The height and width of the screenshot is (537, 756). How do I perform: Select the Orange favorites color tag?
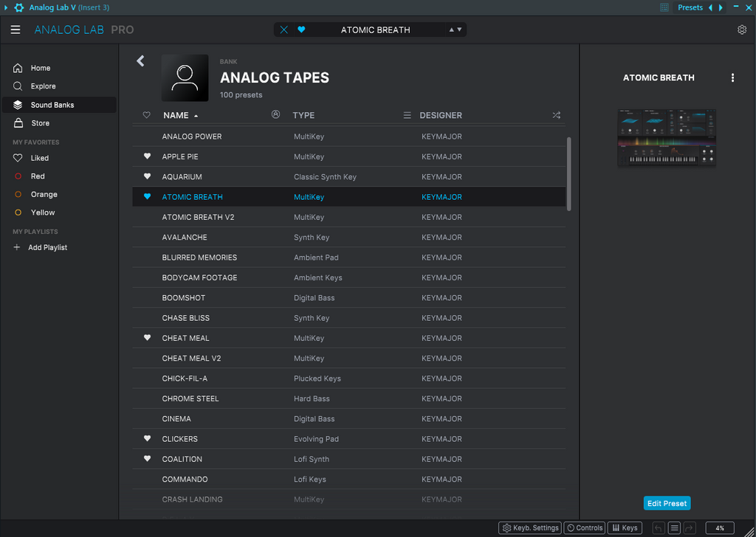[44, 195]
